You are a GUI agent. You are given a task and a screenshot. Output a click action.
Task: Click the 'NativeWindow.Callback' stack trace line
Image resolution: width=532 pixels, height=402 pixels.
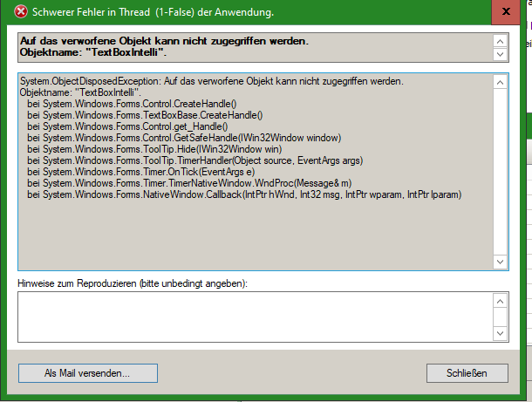(244, 194)
